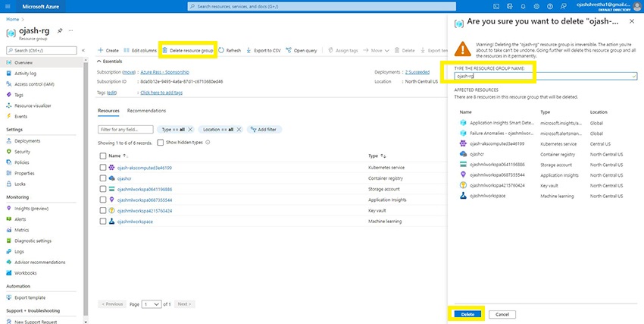Open portal settings gear
The width and height of the screenshot is (644, 324).
pyautogui.click(x=536, y=7)
